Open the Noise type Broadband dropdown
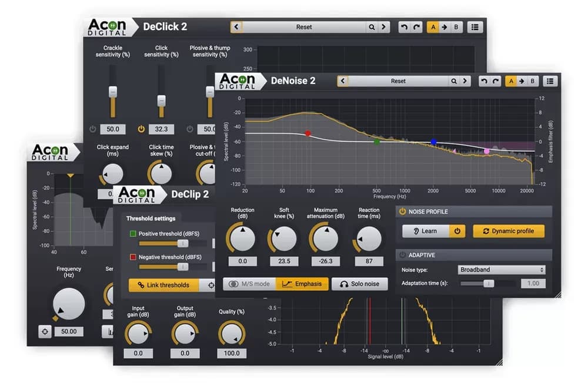 (x=502, y=270)
